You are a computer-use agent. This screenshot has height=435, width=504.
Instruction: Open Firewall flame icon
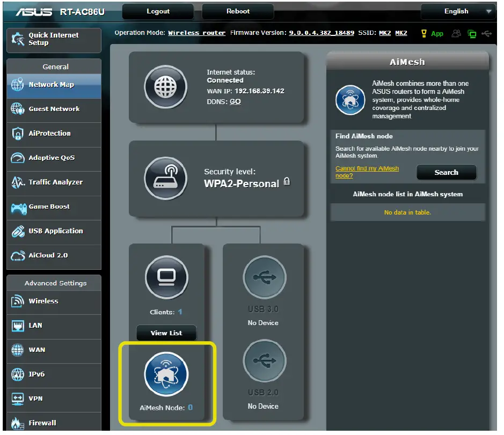[x=17, y=423]
